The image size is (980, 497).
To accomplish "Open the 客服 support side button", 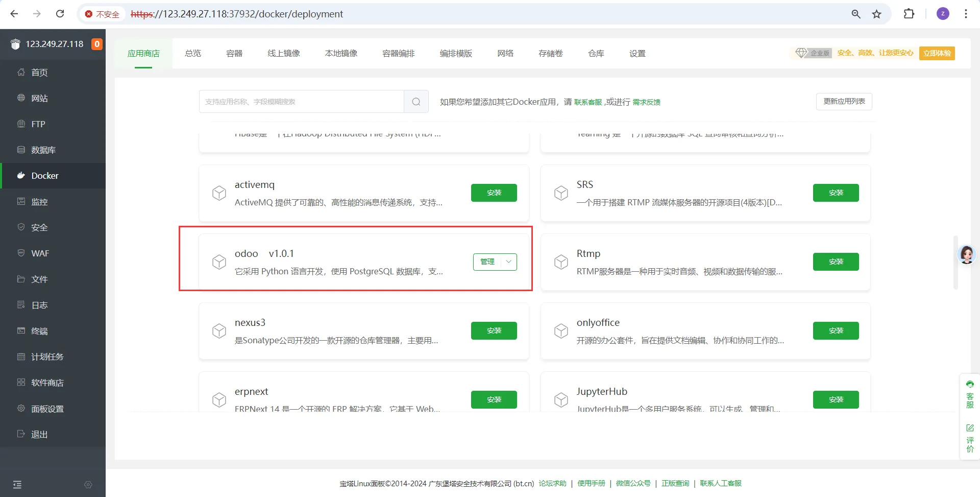I will (970, 394).
